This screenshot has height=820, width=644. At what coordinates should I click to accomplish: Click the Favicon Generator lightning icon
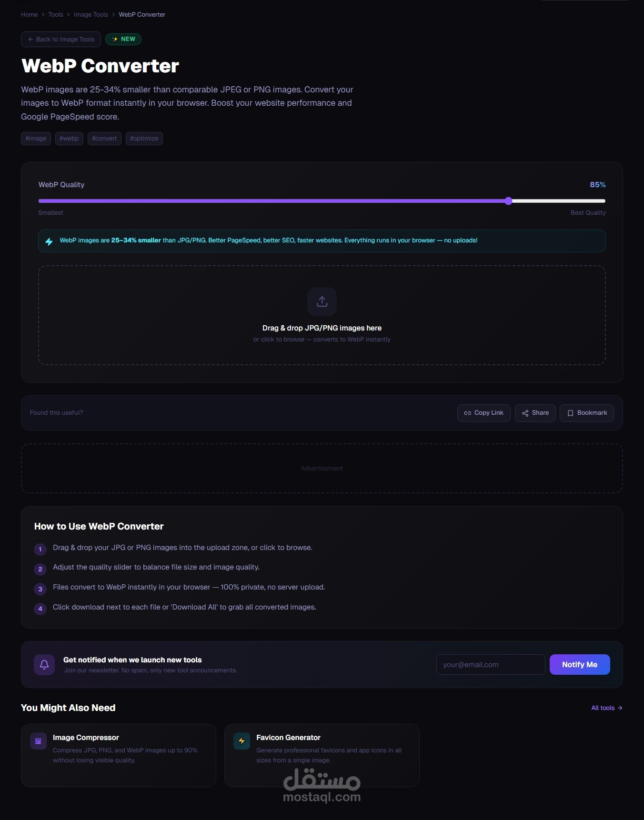241,741
